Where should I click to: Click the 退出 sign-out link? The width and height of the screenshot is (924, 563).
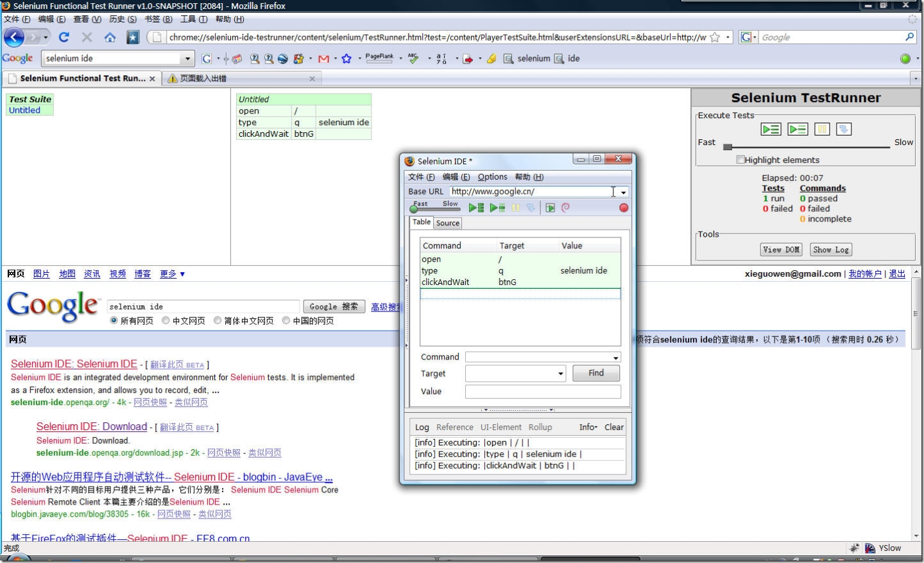point(897,273)
